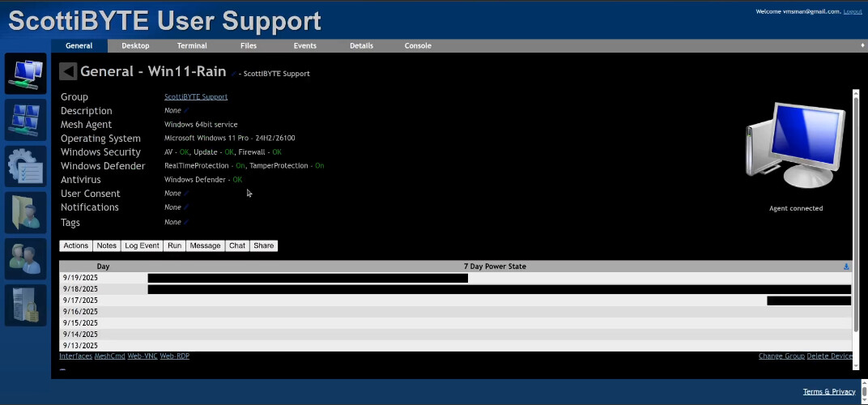Click the pencil icon next to Description

coord(186,111)
